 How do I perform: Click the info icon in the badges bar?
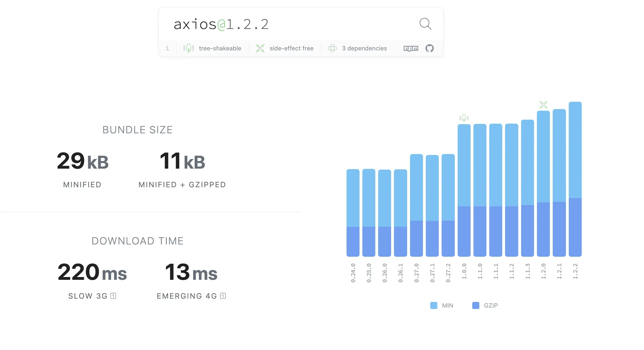pos(167,48)
